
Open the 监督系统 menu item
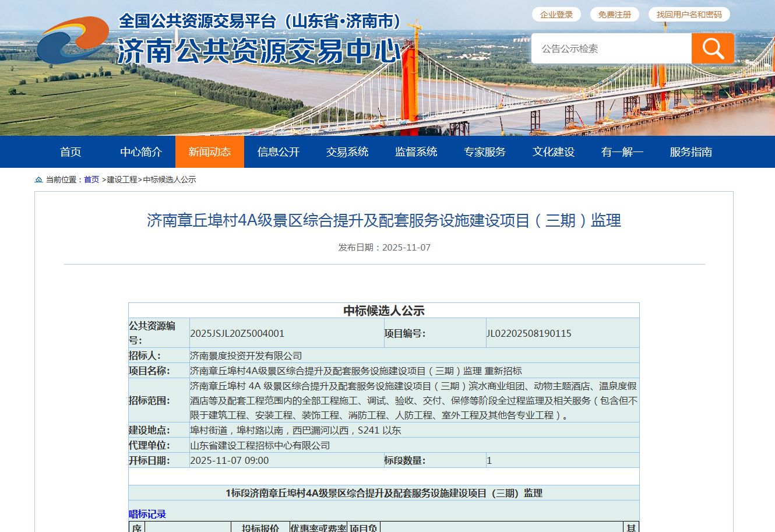pos(416,152)
